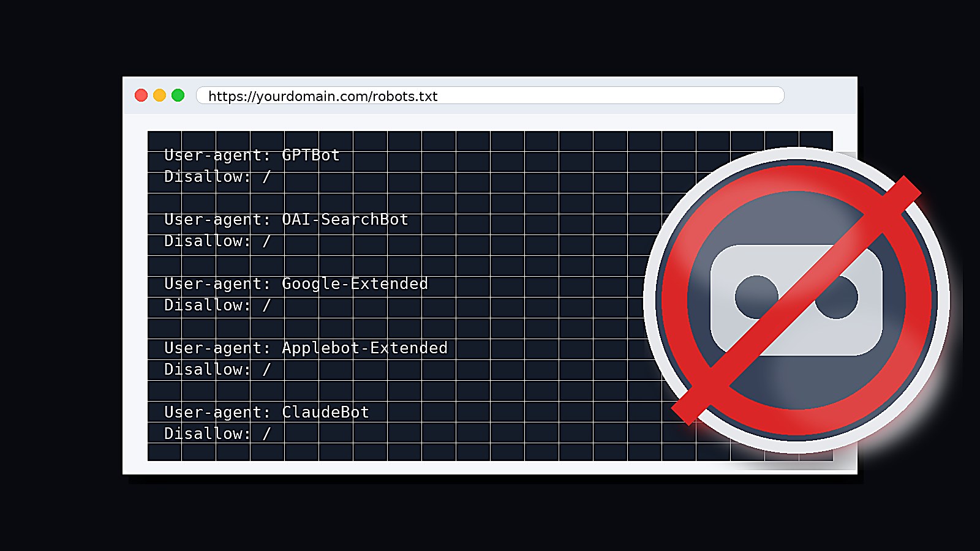980x551 pixels.
Task: Click the robot icon's left eye
Action: pyautogui.click(x=756, y=297)
